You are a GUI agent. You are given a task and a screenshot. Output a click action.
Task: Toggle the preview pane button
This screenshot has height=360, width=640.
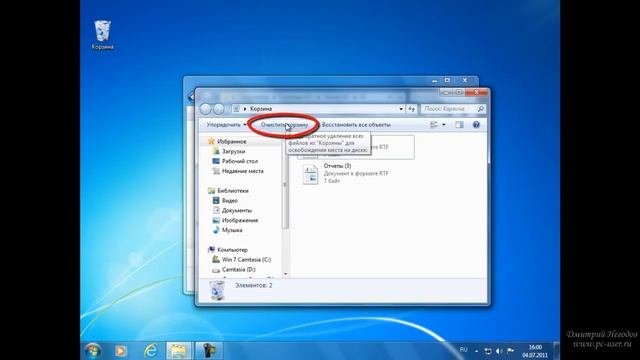[459, 125]
